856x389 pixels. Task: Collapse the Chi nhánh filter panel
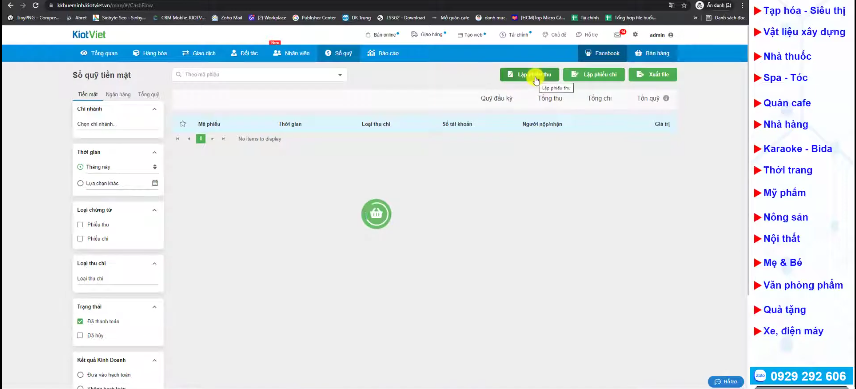(154, 109)
